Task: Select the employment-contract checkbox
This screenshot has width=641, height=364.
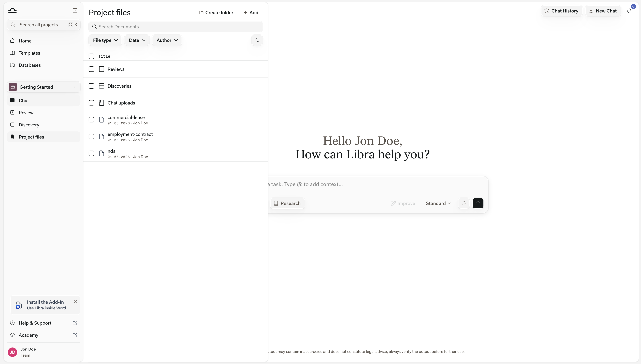Action: 91,136
